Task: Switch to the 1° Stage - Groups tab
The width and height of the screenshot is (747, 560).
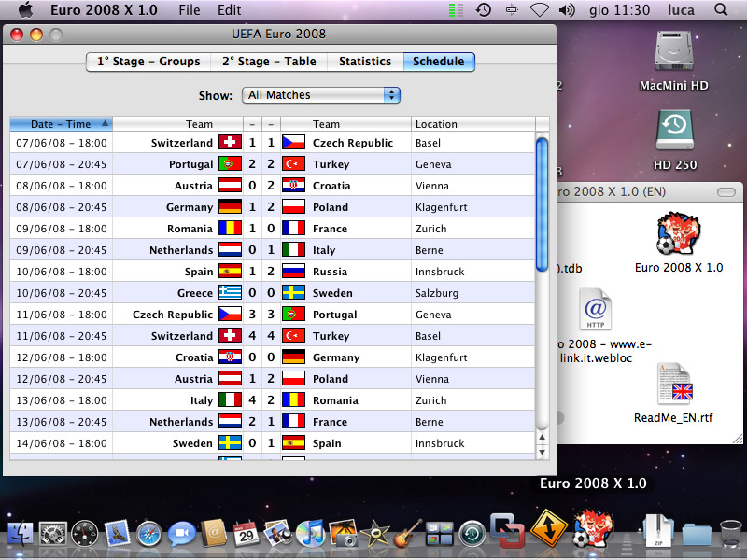Action: tap(148, 62)
